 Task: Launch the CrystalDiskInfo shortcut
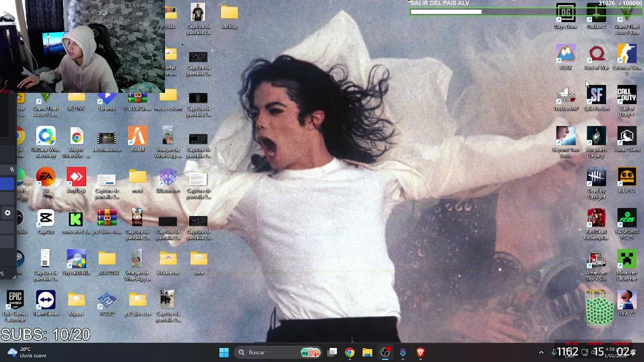click(x=76, y=263)
